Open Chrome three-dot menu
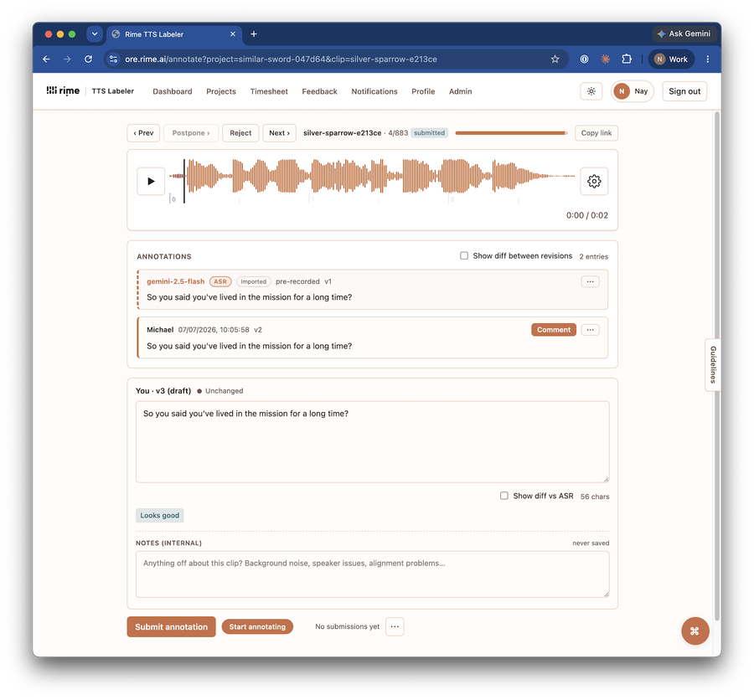 (707, 59)
